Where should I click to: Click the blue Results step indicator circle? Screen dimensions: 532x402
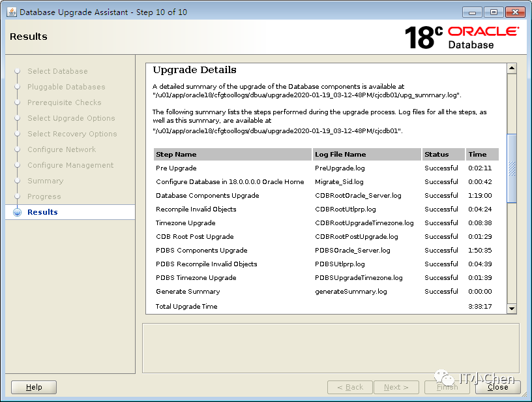[18, 212]
